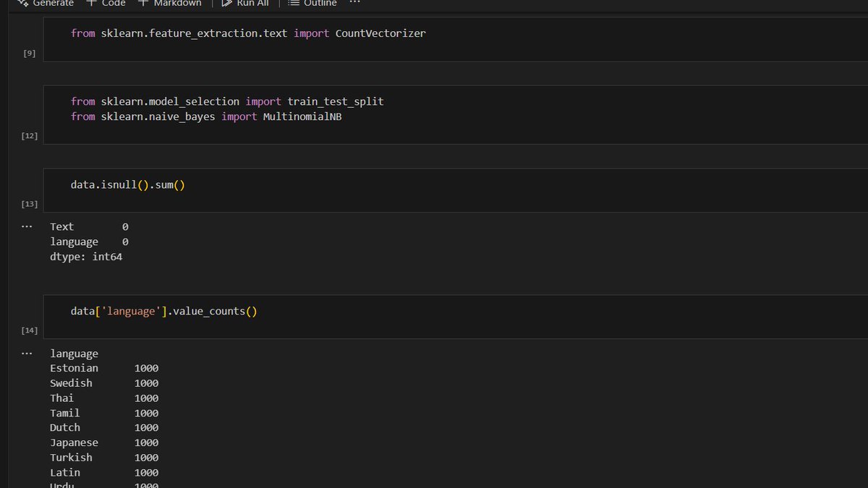Click the 'Text' row in isnull output

pos(89,227)
